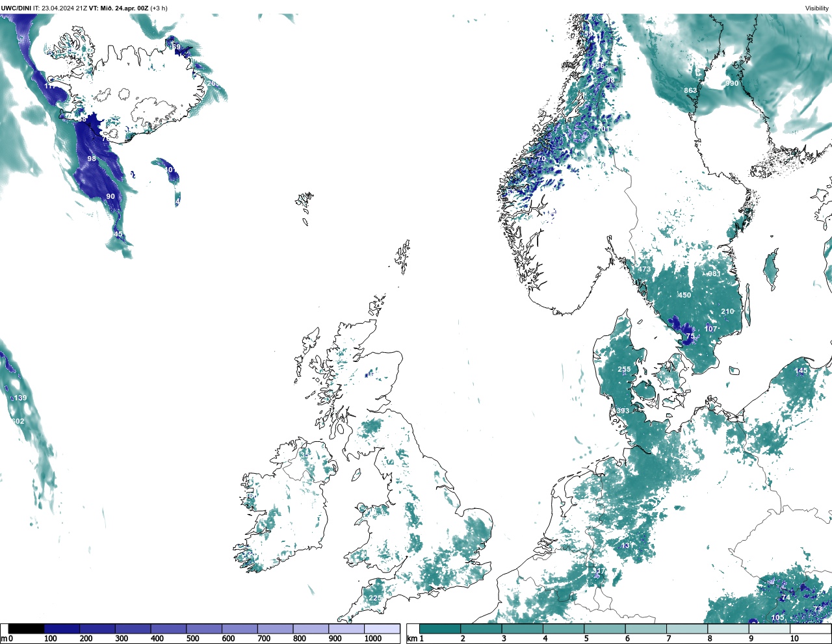Click the '863' value over northern Sweden

coord(690,90)
